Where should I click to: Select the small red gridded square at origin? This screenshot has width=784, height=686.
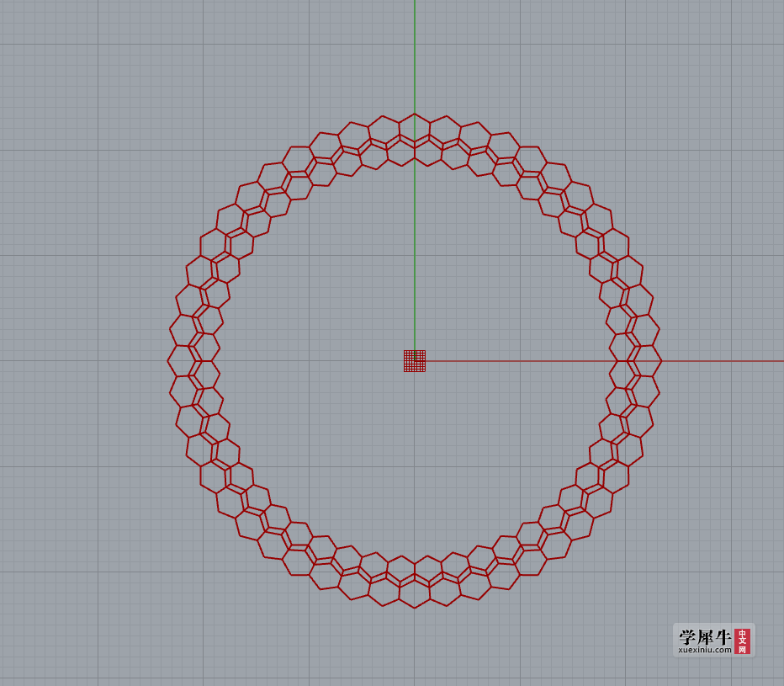415,361
